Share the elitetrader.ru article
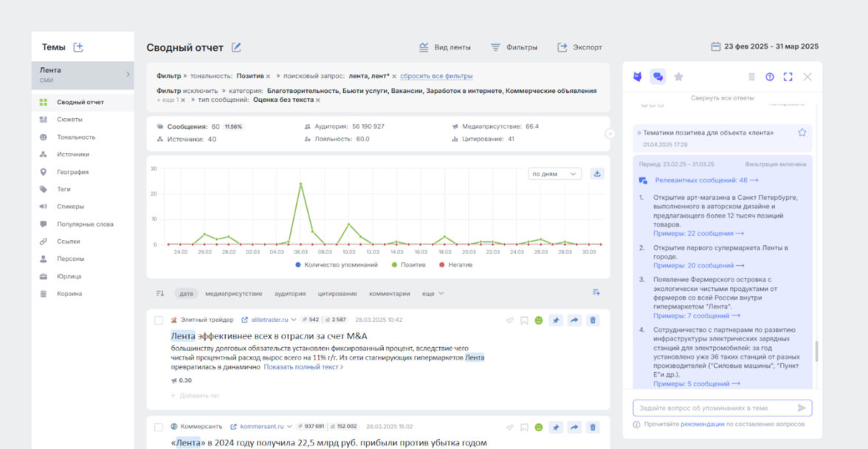Image resolution: width=868 pixels, height=449 pixels. (x=574, y=320)
